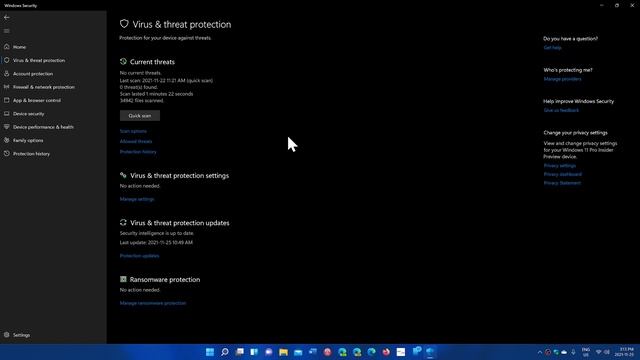Image resolution: width=640 pixels, height=360 pixels.
Task: Click the App & browser control window icon
Action: pos(7,100)
